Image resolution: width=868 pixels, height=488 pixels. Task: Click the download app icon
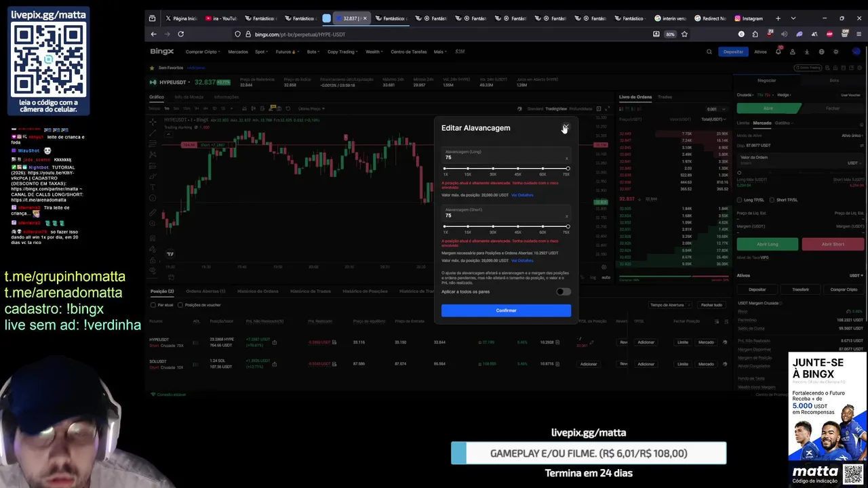click(807, 52)
